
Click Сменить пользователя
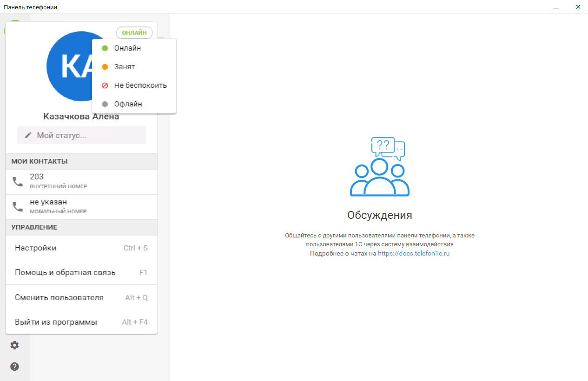[82, 297]
